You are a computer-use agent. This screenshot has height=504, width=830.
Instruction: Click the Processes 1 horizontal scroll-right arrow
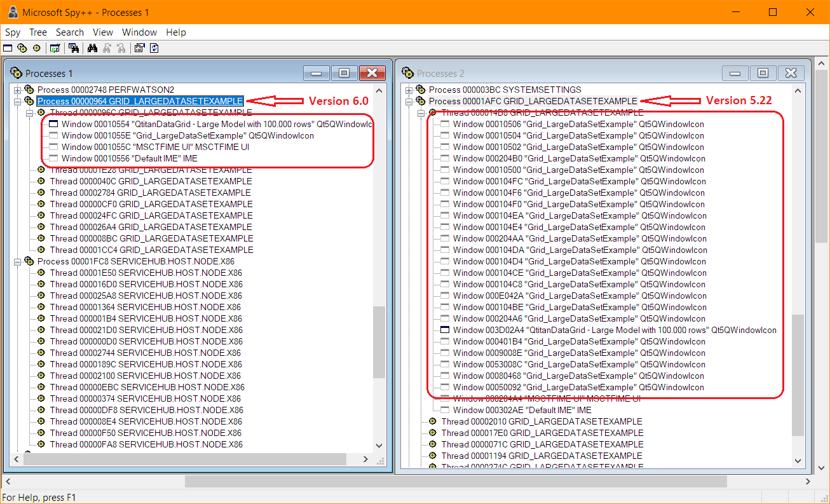pyautogui.click(x=366, y=459)
